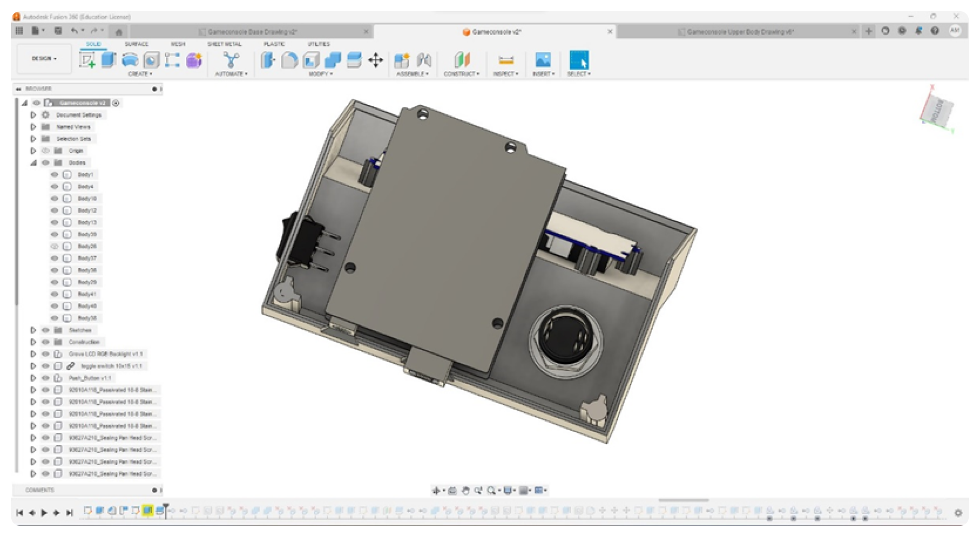Open Gameconsole Base Drawing v2 tab

coord(252,32)
